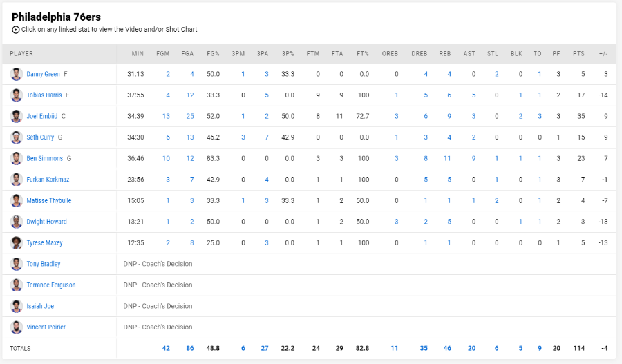Open Vincent Poirier player link

coord(46,327)
